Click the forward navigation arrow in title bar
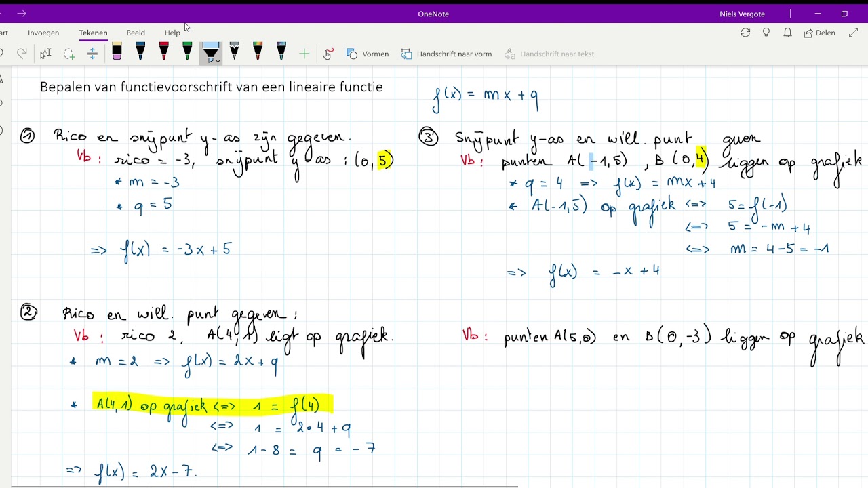 pyautogui.click(x=22, y=14)
